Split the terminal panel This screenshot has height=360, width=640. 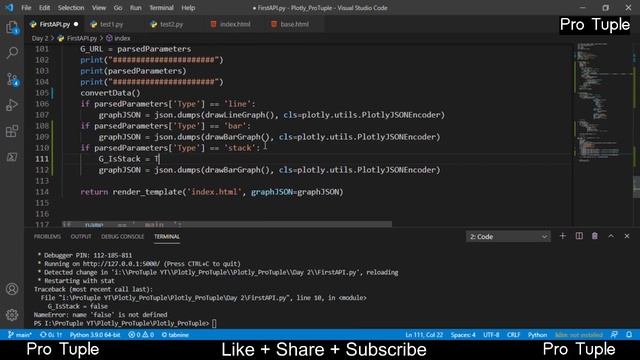pos(579,236)
